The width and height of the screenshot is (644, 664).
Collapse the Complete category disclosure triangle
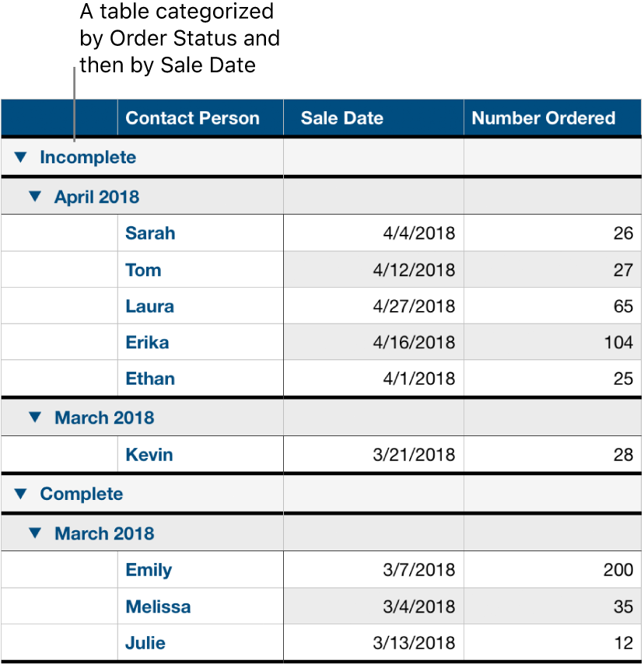pyautogui.click(x=20, y=494)
